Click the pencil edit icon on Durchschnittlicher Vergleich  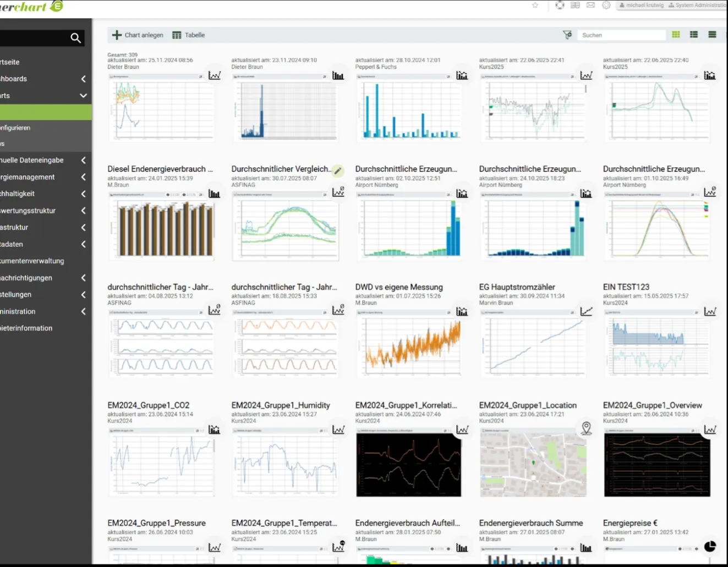click(x=338, y=170)
